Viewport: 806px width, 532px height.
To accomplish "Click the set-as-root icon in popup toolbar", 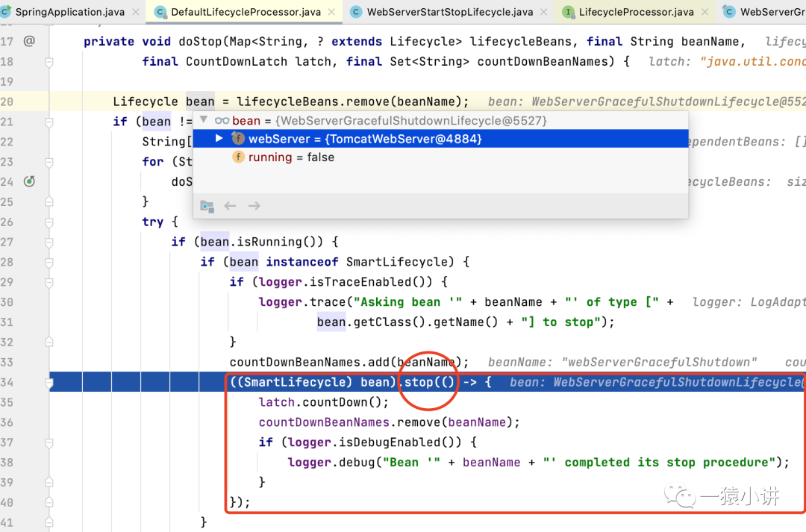I will 207,206.
